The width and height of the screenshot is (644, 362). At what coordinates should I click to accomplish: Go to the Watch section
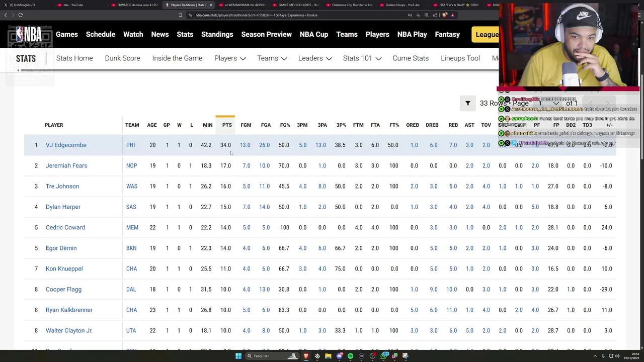point(133,34)
